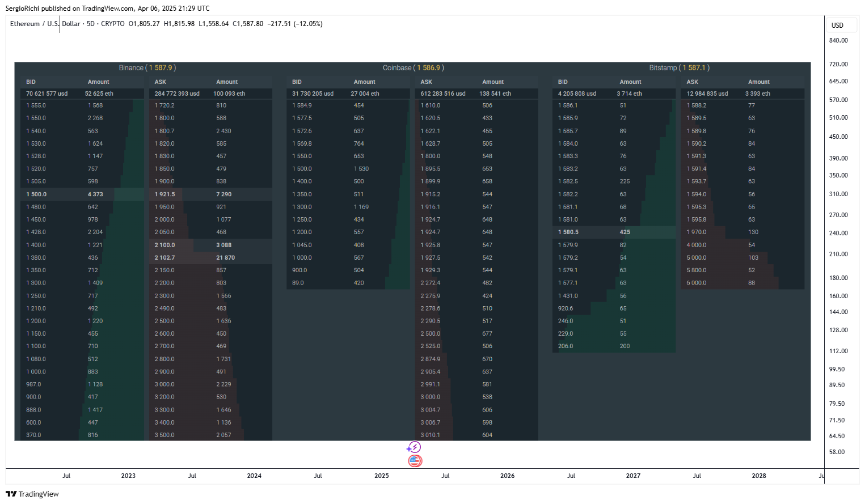Click Coinbase ask total 138 541 eth
The height and width of the screenshot is (504, 865).
495,94
